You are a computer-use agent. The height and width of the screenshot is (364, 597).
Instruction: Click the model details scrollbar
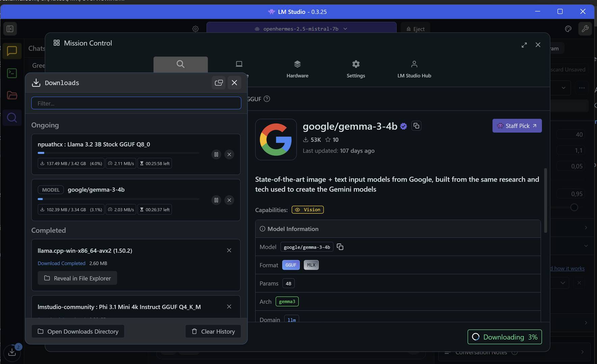pyautogui.click(x=545, y=201)
